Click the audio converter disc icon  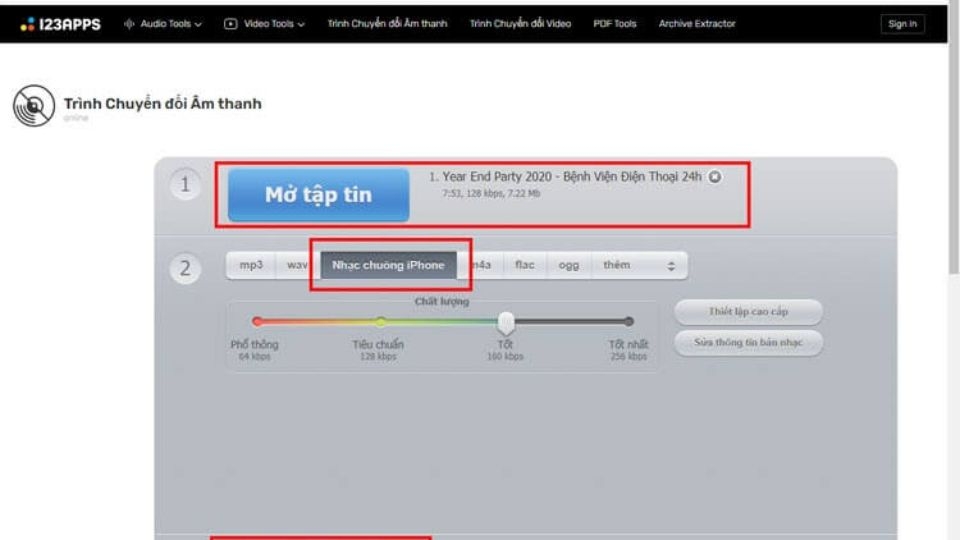(34, 105)
